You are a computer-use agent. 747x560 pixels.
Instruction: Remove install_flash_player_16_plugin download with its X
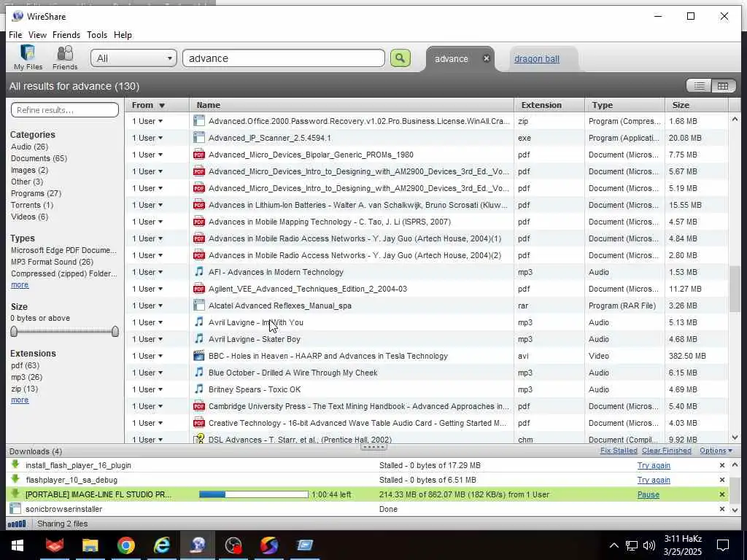tap(721, 465)
